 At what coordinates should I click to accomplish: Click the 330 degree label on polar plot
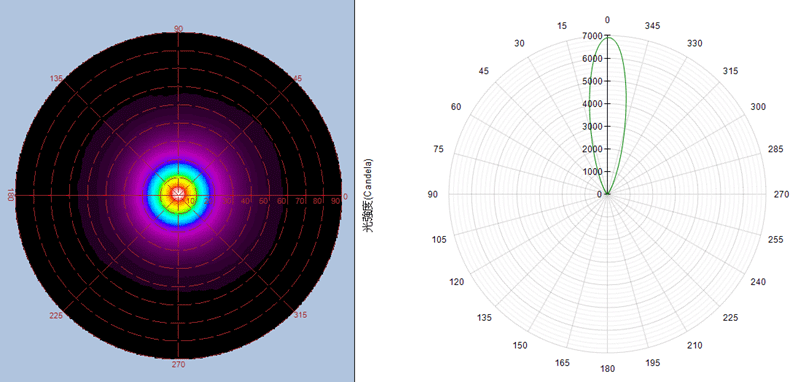point(695,44)
